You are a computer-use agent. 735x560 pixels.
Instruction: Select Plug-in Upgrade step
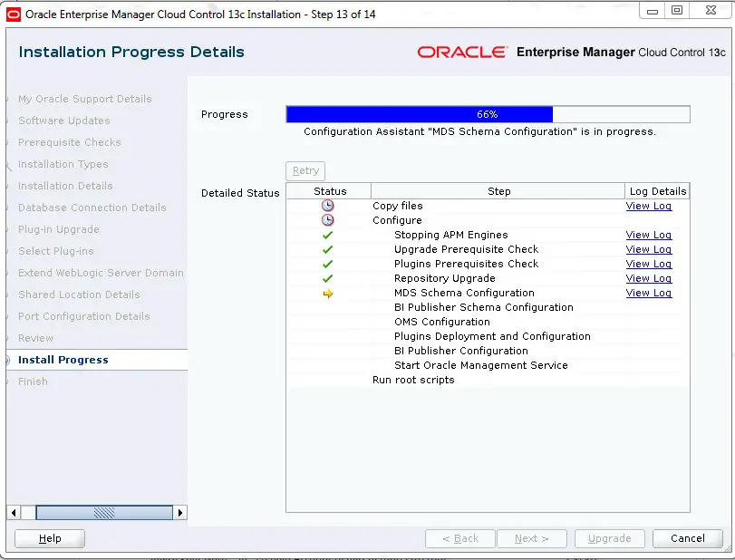[x=59, y=229]
